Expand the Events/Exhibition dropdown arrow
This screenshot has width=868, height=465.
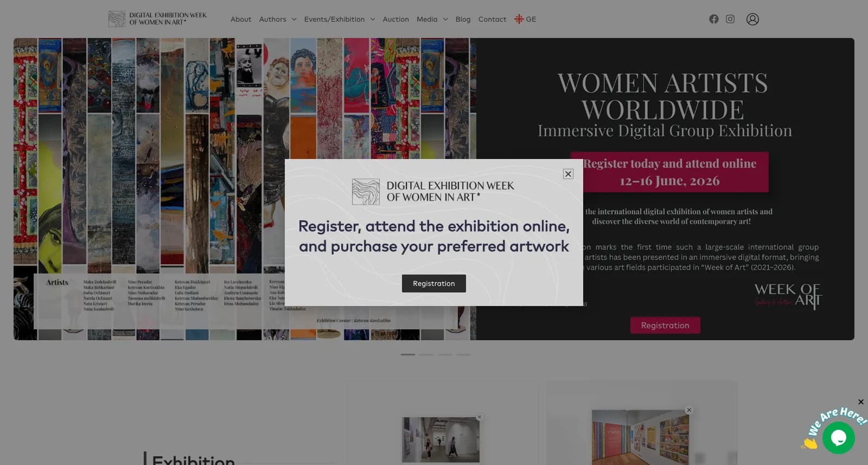tap(373, 20)
